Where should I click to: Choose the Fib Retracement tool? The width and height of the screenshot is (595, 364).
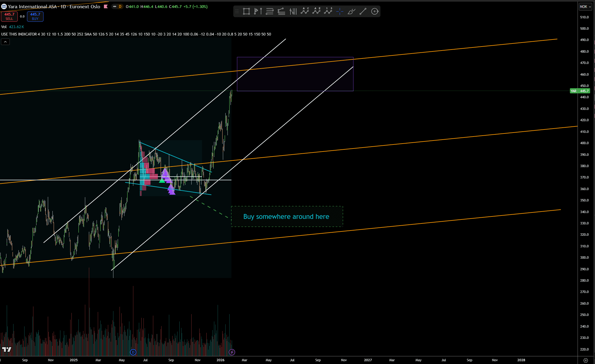click(270, 12)
